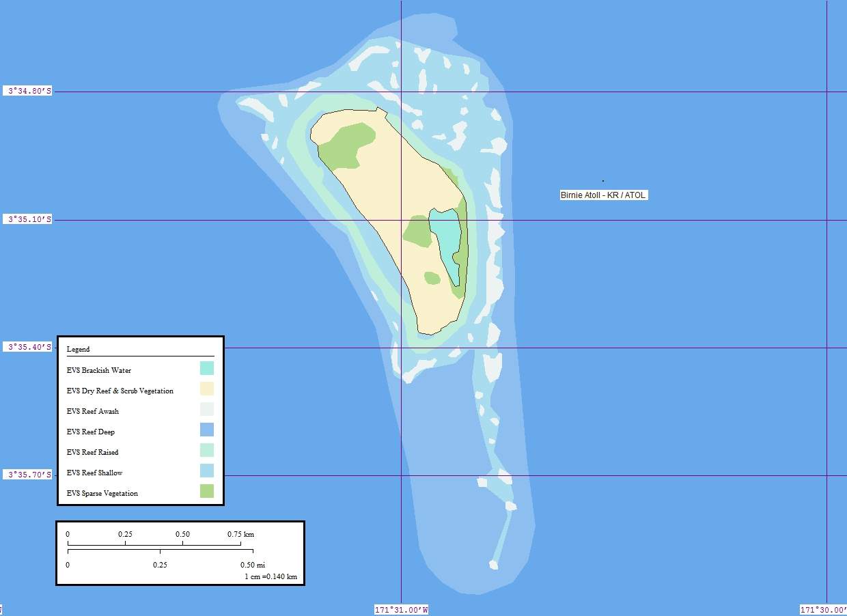Click the 'EVS Reef Deep' legend text
The image size is (847, 616).
[x=91, y=432]
